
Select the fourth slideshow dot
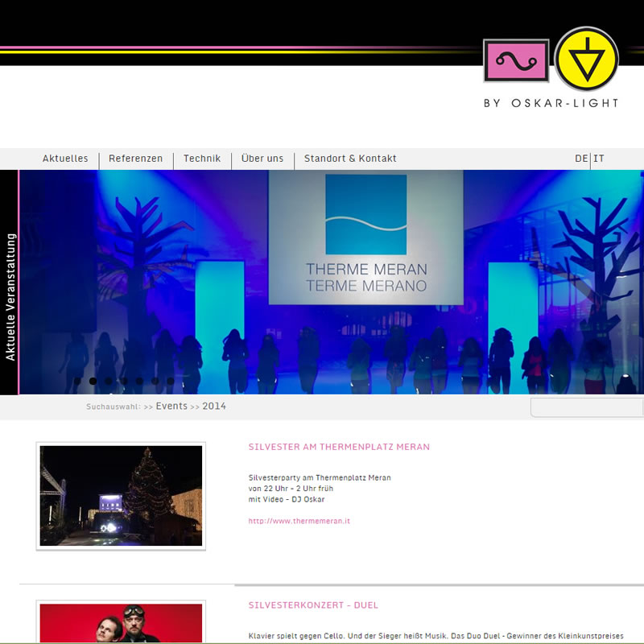coord(124,382)
